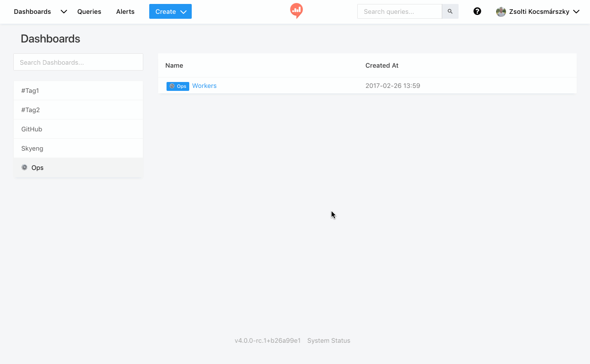Click the user avatar picture

click(501, 12)
